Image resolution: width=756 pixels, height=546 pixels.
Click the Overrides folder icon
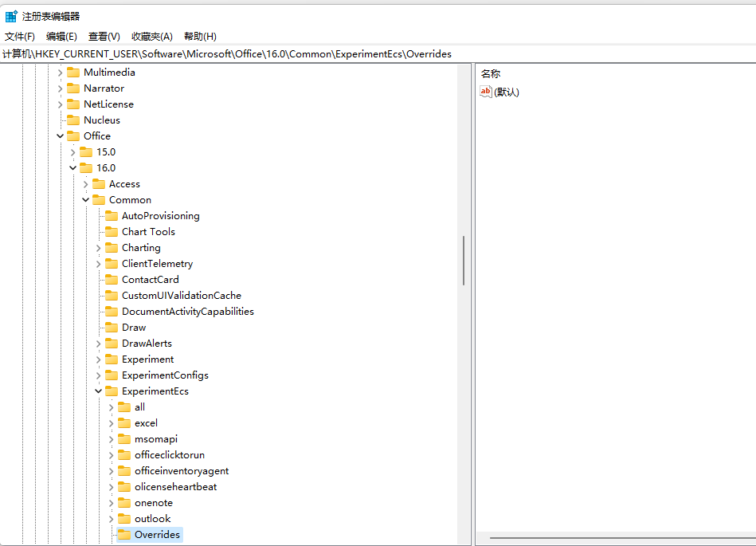[x=124, y=534]
